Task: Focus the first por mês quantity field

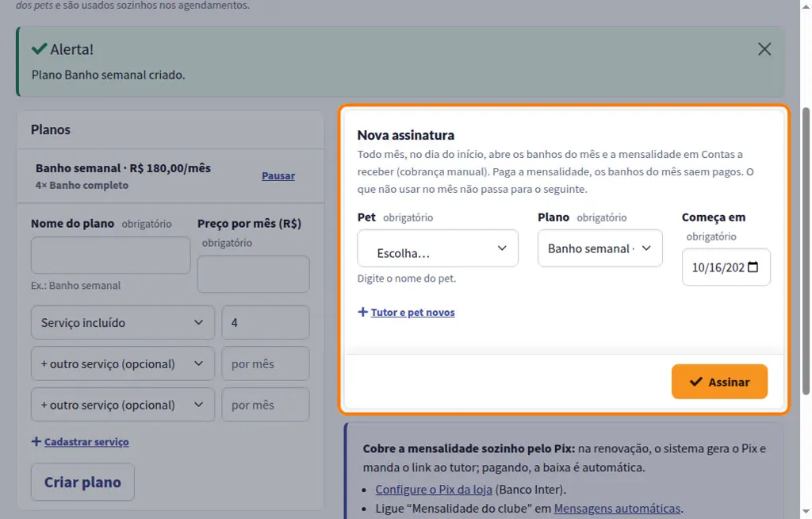Action: [266, 363]
